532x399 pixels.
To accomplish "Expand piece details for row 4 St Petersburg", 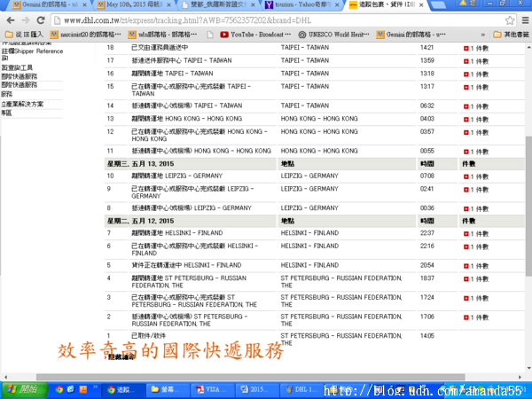I will click(x=465, y=279).
